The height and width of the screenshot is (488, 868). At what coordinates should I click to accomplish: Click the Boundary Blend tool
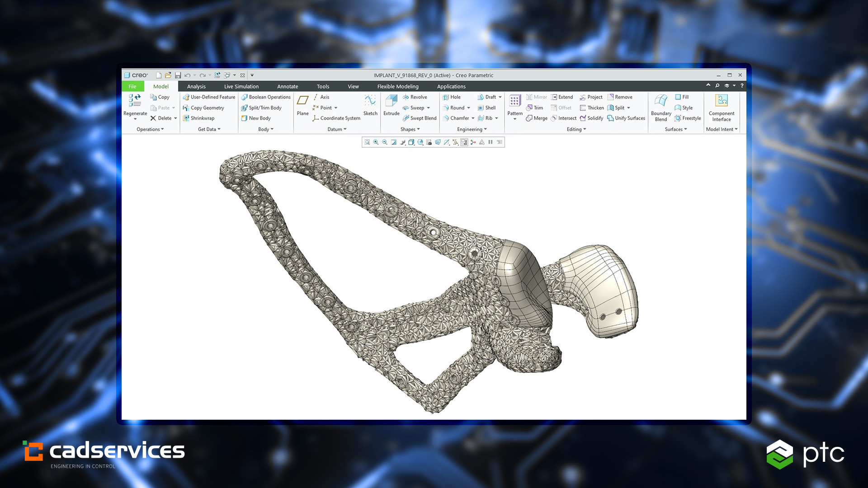[x=660, y=108]
